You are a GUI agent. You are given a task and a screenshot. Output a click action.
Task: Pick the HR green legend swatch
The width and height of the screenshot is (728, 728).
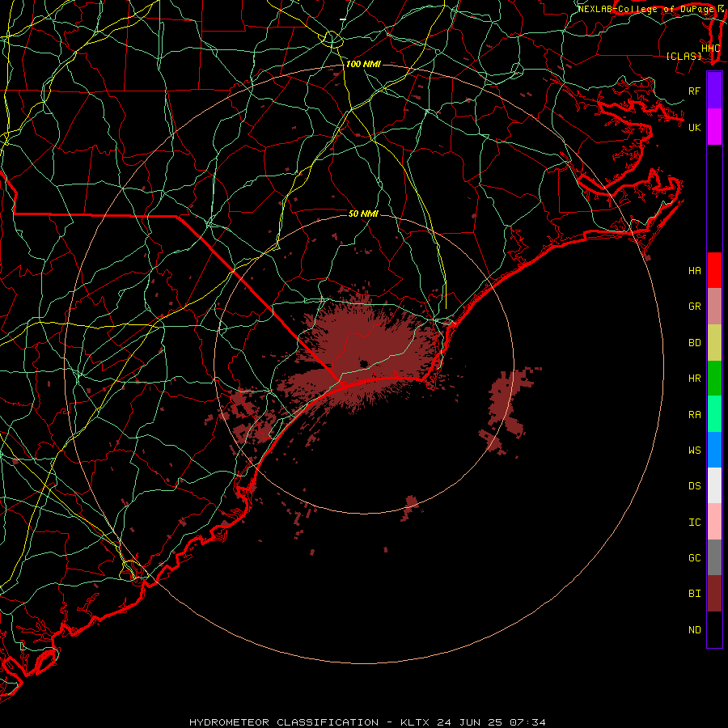tap(714, 379)
